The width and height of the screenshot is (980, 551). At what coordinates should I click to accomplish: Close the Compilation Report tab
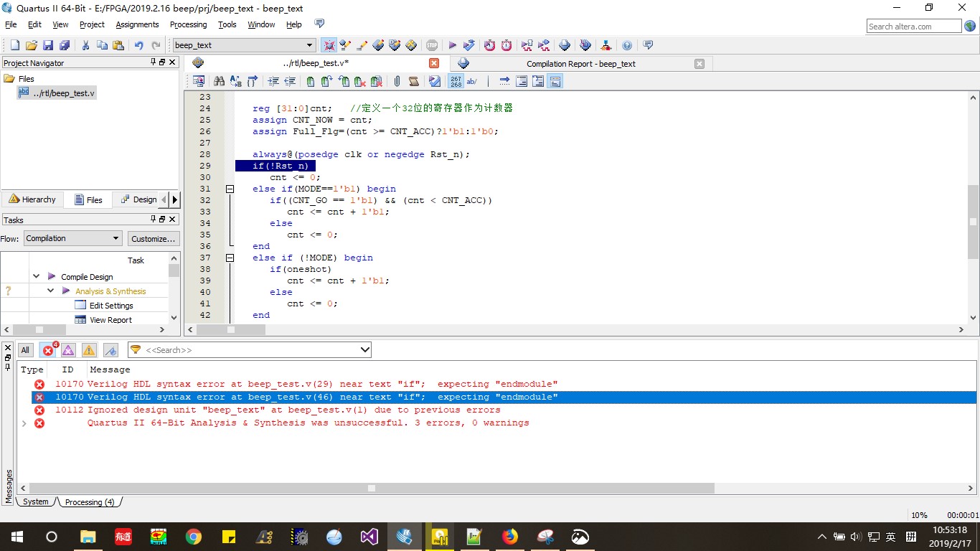[699, 63]
